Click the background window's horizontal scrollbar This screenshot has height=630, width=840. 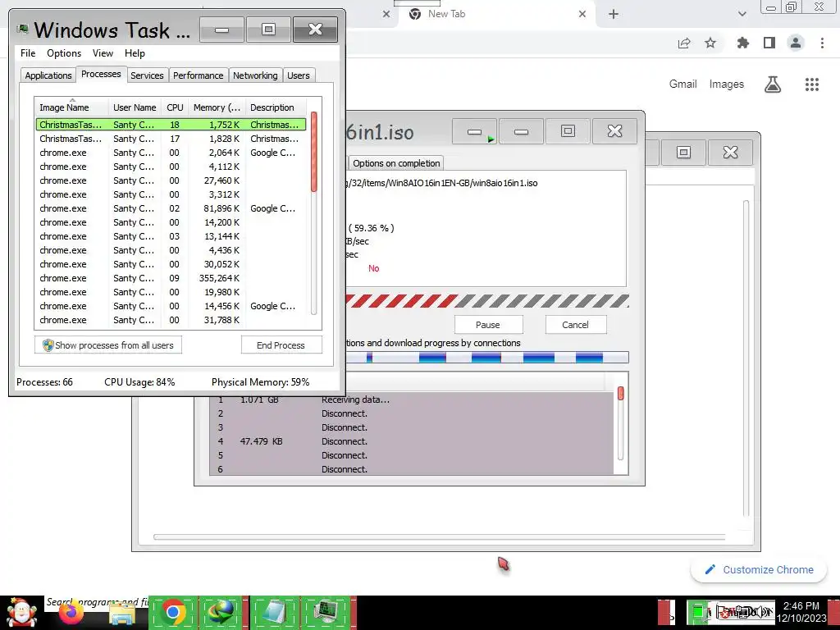440,536
